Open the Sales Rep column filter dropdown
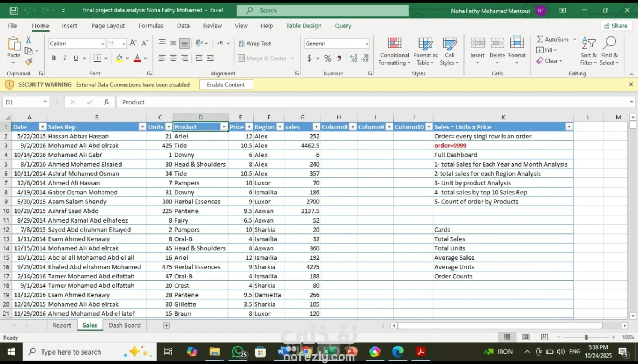Viewport: 638px width, 364px height. [x=143, y=127]
